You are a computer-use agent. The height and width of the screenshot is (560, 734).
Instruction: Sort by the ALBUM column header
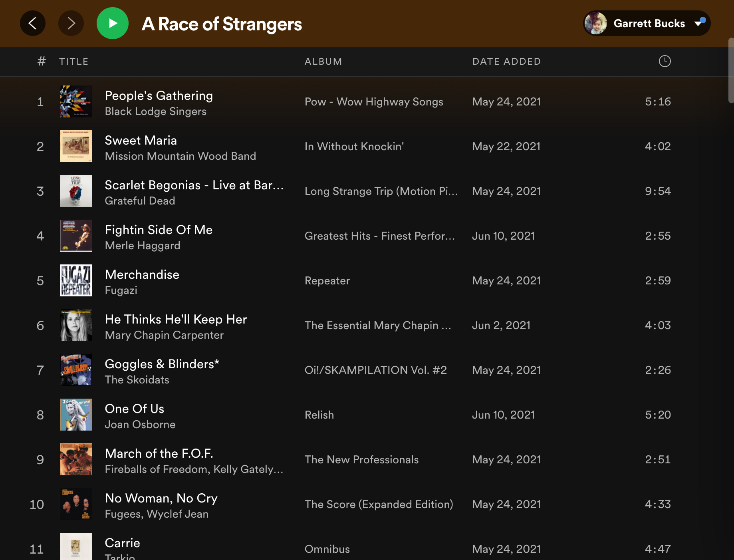[x=323, y=62]
